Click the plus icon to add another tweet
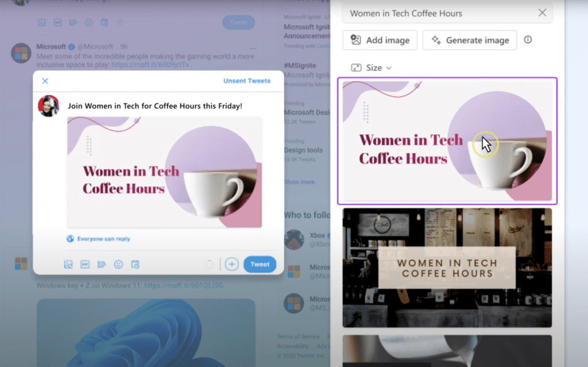Screen dimensions: 588x367 click(232, 264)
